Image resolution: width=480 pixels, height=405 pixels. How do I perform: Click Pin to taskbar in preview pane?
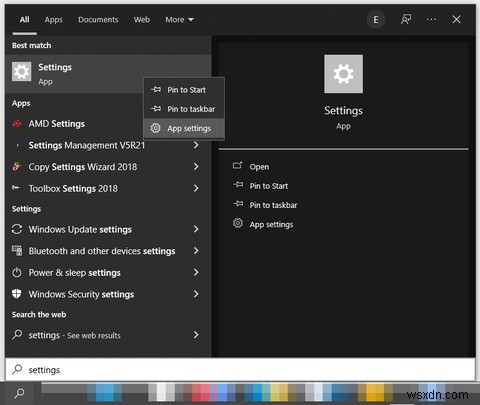[x=273, y=205]
